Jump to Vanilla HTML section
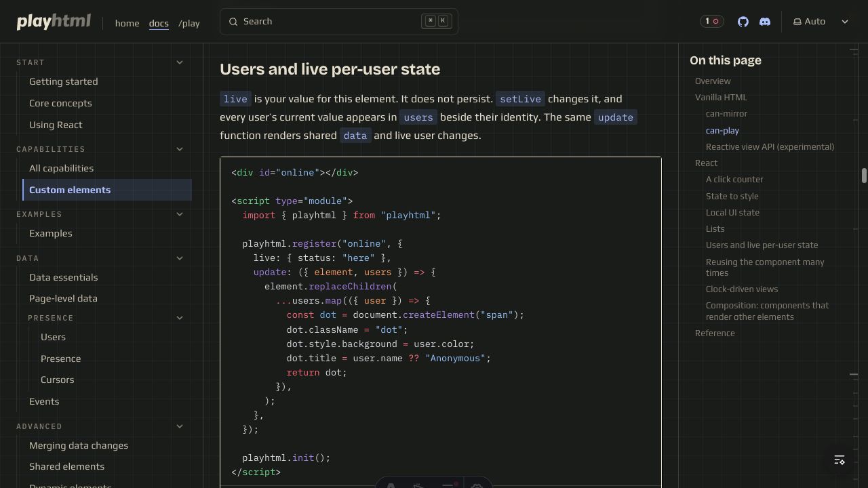The height and width of the screenshot is (488, 868). click(721, 97)
